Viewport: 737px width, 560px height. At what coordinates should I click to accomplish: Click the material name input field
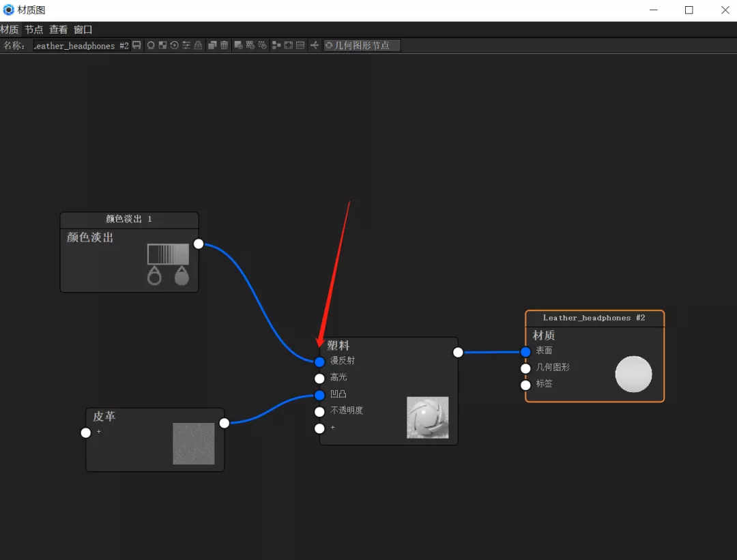point(81,46)
